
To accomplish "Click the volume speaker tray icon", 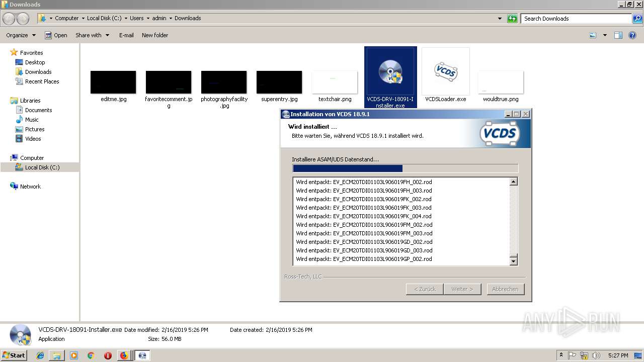I will [x=596, y=355].
